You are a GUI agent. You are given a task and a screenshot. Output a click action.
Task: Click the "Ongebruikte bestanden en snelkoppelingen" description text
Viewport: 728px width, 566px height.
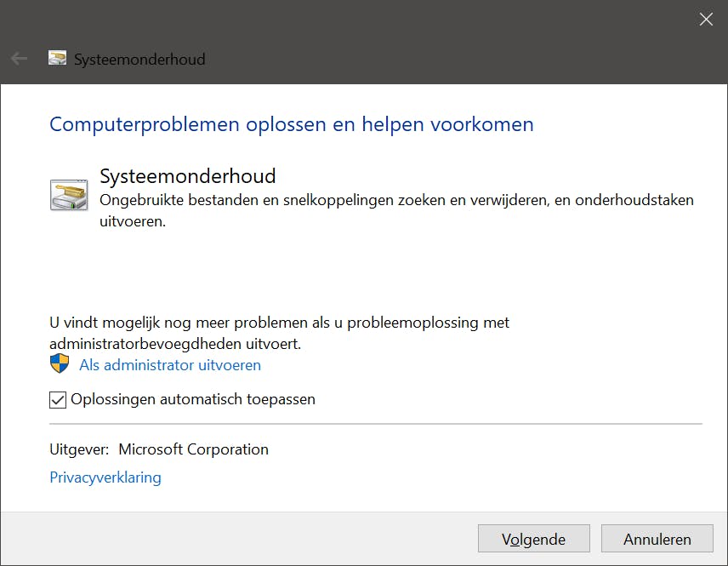pos(396,201)
